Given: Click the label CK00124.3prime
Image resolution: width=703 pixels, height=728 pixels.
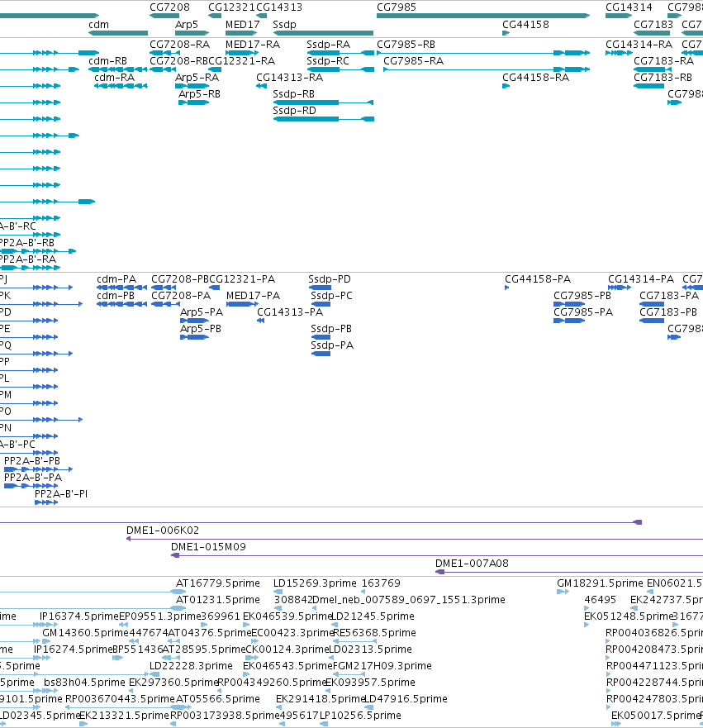Looking at the screenshot, I should [287, 649].
